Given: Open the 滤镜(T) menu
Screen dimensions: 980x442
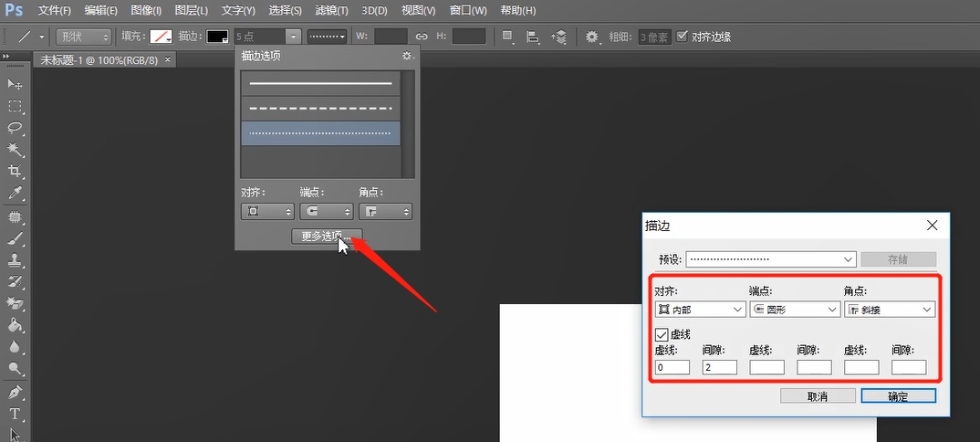Looking at the screenshot, I should [x=329, y=10].
